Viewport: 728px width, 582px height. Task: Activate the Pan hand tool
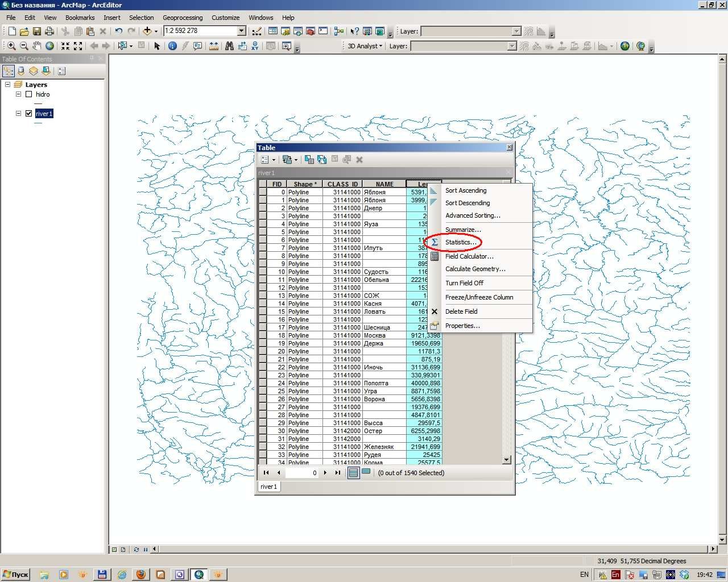(36, 46)
